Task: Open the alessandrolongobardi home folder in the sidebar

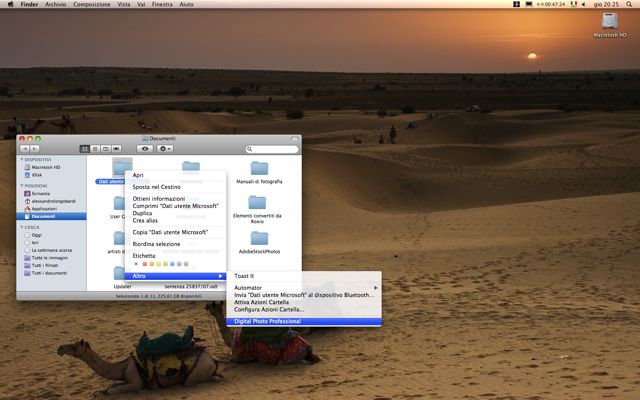Action: 51,201
